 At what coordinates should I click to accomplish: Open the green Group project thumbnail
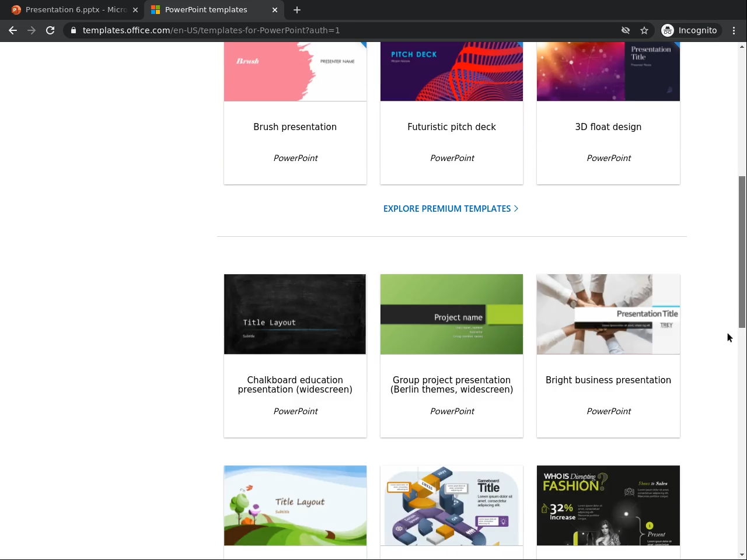452,314
